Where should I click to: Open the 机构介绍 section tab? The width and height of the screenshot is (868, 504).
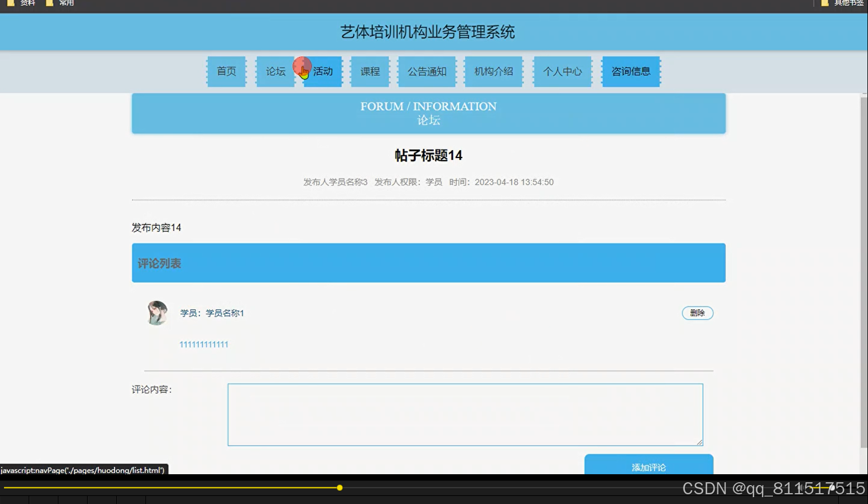(x=493, y=71)
